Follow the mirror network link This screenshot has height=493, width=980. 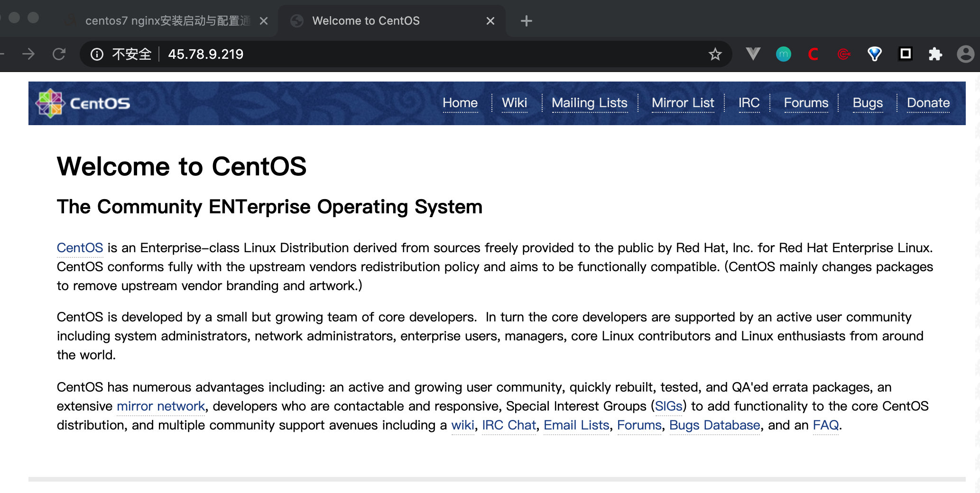point(161,406)
